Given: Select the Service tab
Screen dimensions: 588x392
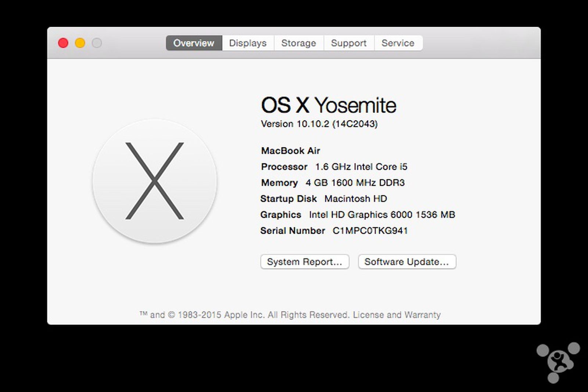Looking at the screenshot, I should pyautogui.click(x=398, y=43).
